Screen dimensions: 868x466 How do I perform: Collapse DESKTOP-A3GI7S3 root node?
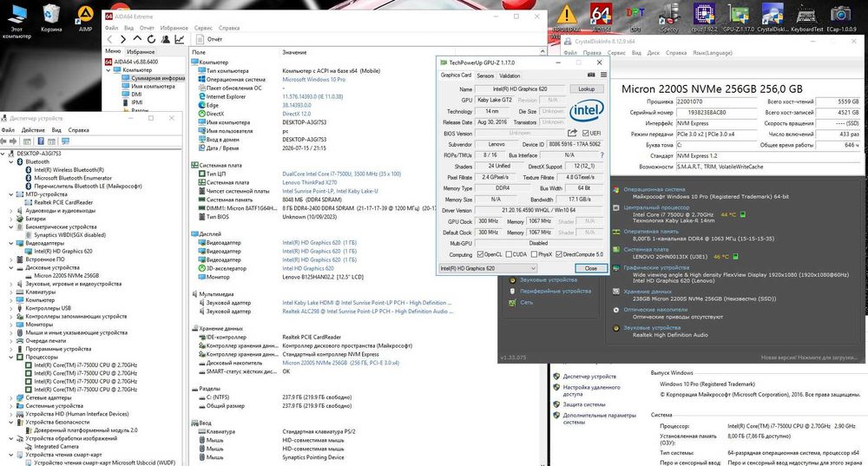pos(3,154)
